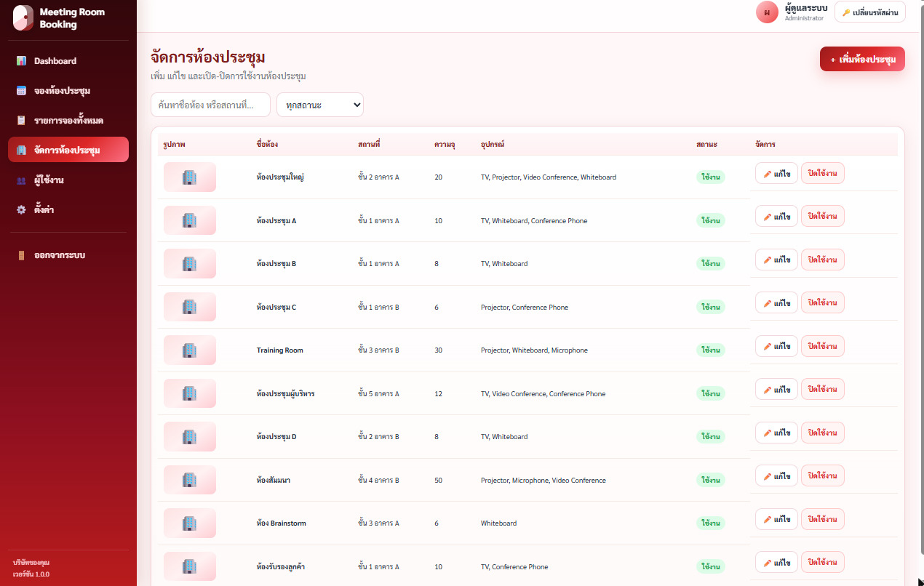Click equipment text Projector, Whiteboard, Microphone
Image resolution: width=924 pixels, height=586 pixels.
[x=534, y=350]
